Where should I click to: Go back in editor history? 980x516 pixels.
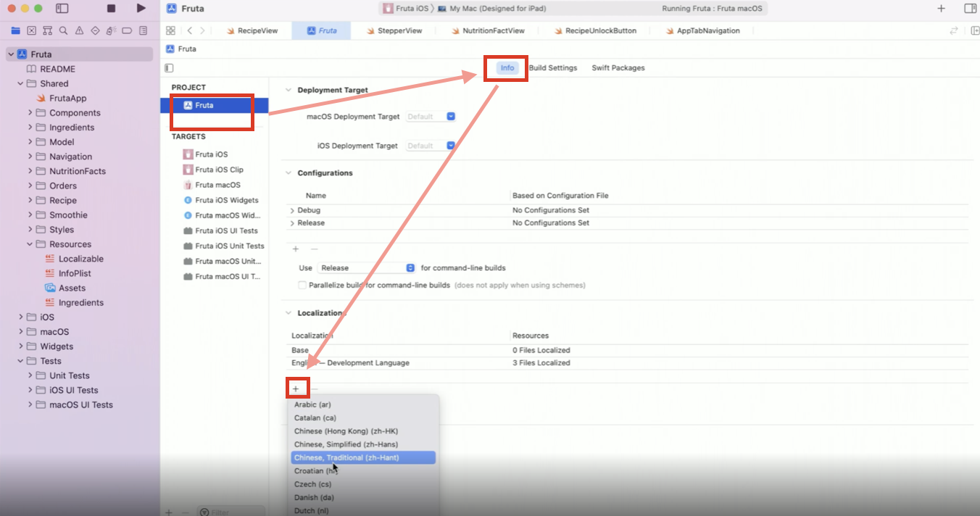point(189,30)
